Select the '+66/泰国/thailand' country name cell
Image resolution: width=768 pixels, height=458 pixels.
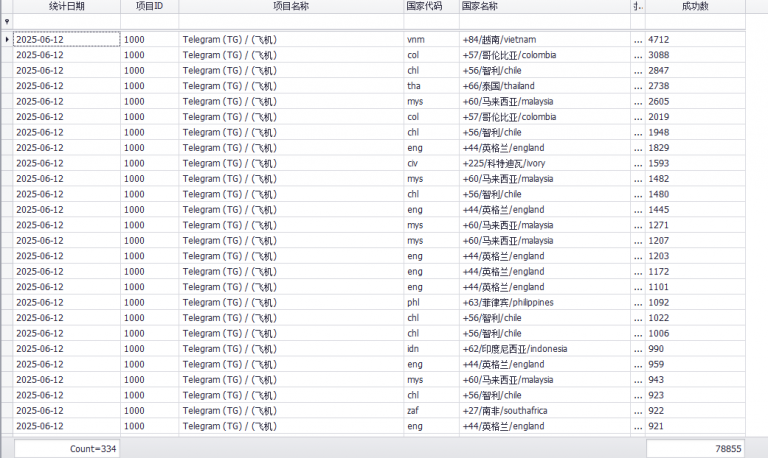click(545, 86)
